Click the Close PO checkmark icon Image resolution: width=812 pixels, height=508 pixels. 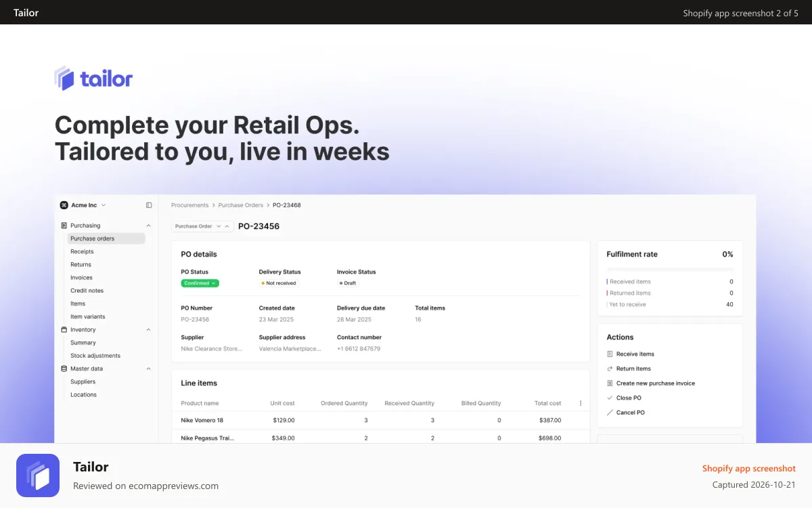pos(610,398)
